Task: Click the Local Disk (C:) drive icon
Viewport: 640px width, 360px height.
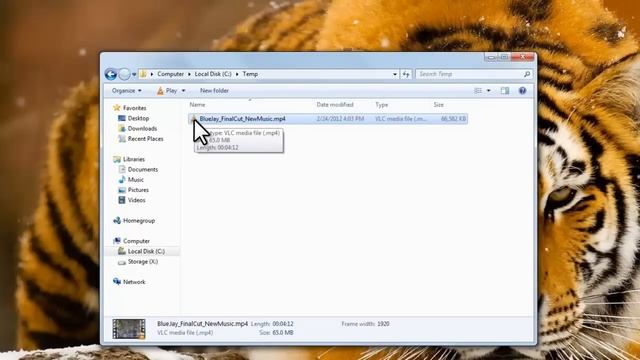Action: click(122, 251)
